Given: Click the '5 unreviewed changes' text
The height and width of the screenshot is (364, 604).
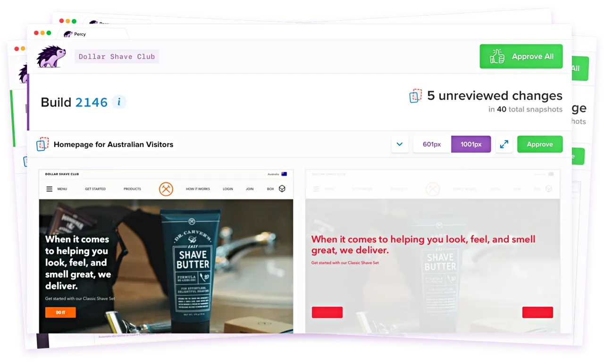Looking at the screenshot, I should tap(495, 96).
